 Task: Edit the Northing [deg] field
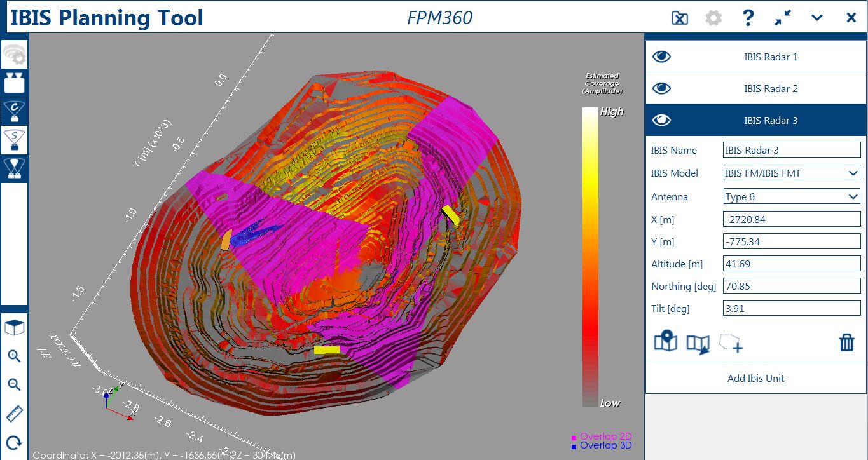coord(792,286)
